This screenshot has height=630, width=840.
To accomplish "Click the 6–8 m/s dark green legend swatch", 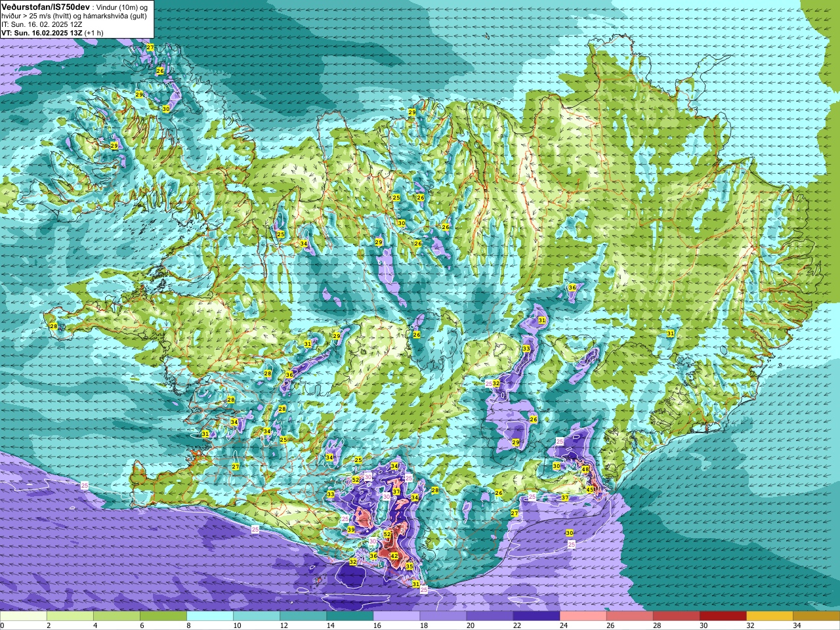I will (x=163, y=616).
